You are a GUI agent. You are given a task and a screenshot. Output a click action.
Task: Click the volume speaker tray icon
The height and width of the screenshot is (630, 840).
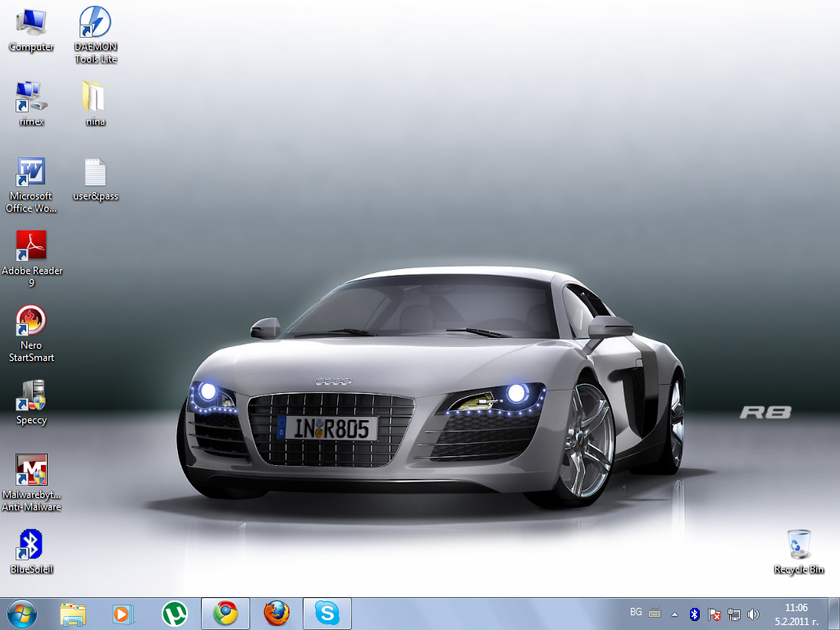tap(753, 614)
